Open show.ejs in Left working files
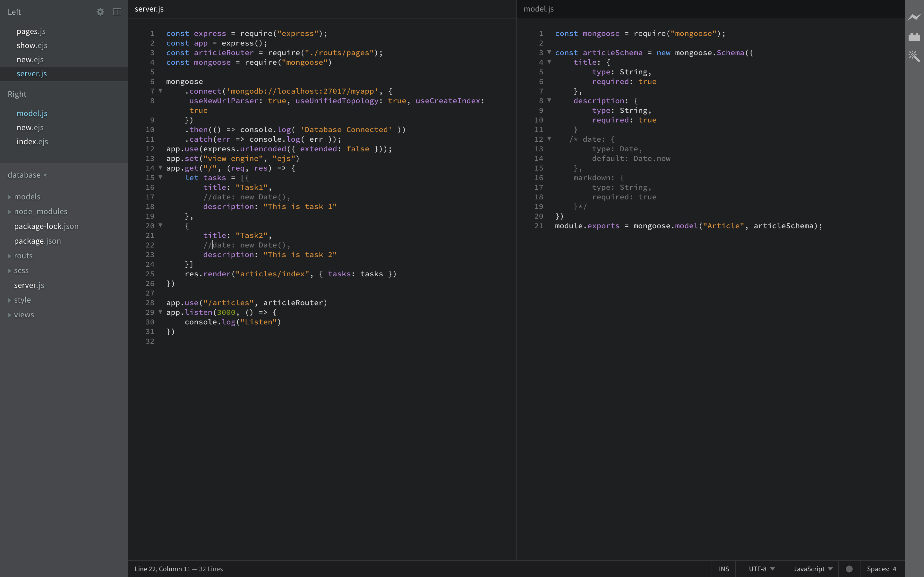Screen dimensions: 924x577 (x=32, y=46)
